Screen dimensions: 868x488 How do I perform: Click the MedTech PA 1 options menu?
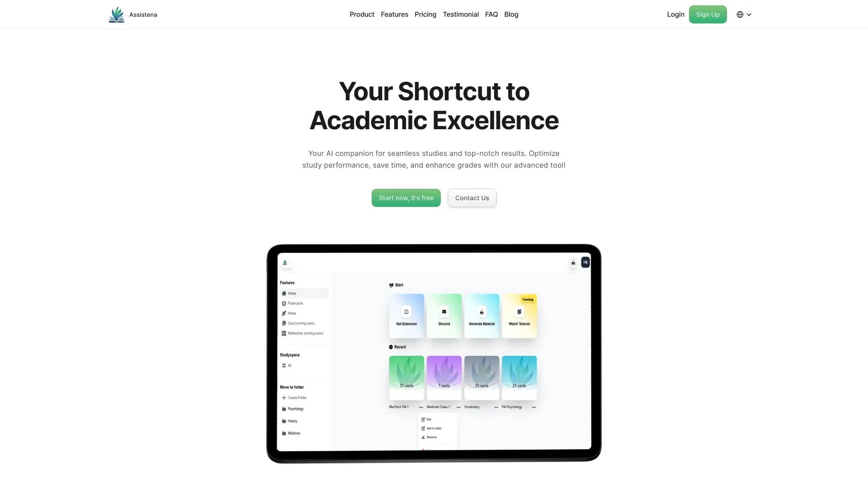click(421, 407)
